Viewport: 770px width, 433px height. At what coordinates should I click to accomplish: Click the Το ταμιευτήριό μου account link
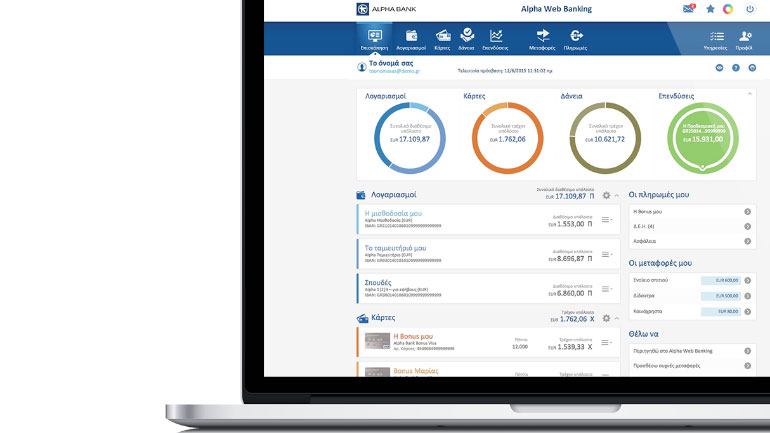point(395,247)
